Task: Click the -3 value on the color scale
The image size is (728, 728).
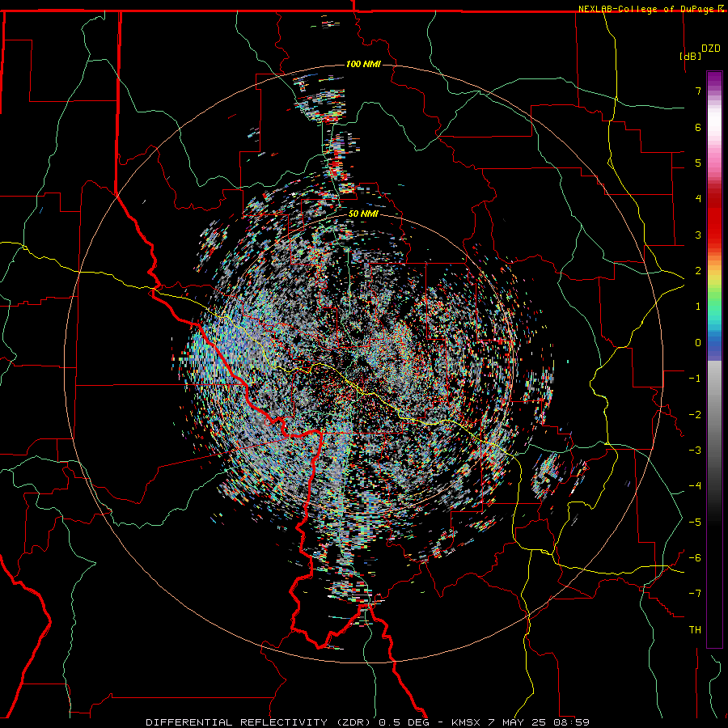Action: click(x=695, y=451)
